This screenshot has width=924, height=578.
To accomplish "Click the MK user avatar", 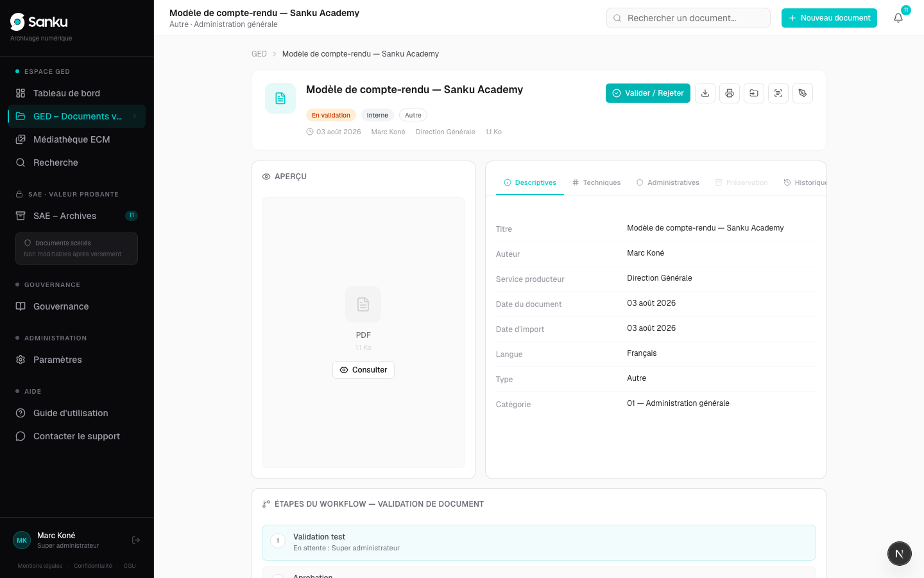I will pos(22,540).
